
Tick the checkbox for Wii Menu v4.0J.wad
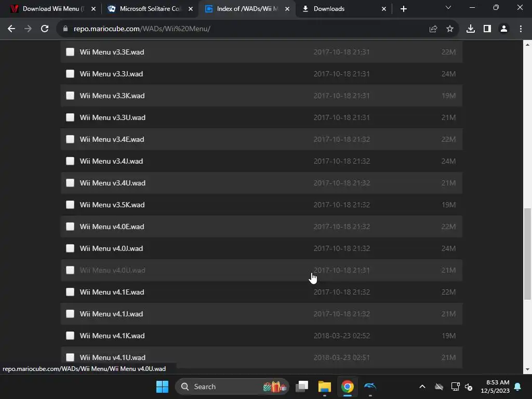tap(70, 248)
